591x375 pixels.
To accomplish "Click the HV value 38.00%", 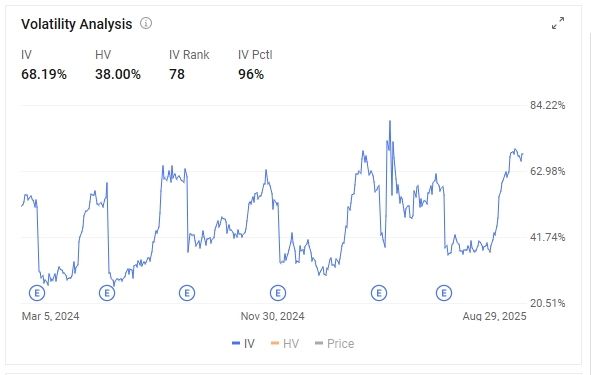I will [118, 74].
